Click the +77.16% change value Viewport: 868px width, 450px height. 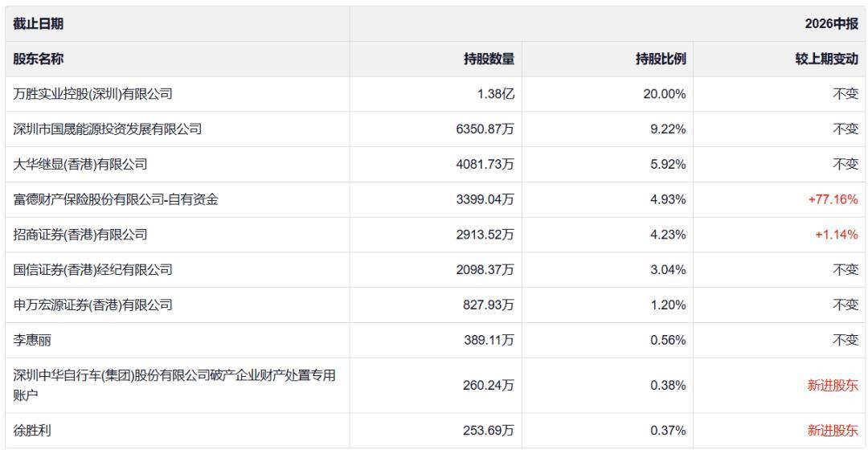point(833,199)
